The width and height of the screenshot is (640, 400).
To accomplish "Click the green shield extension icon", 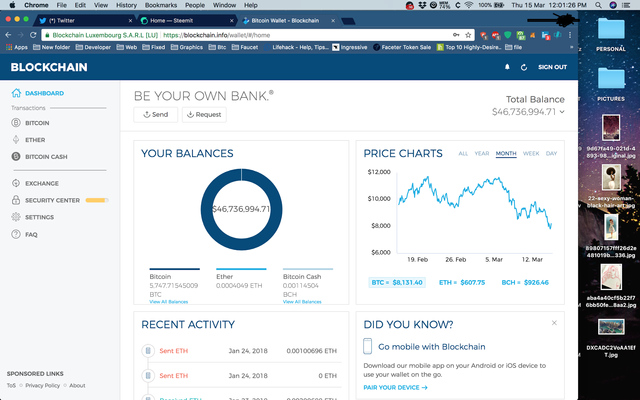I will tap(508, 35).
